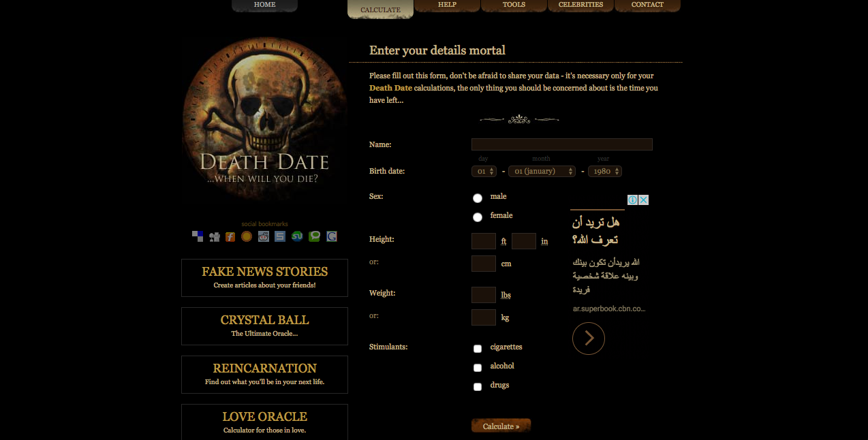
Task: Click the Furl bookmark icon
Action: click(x=230, y=236)
